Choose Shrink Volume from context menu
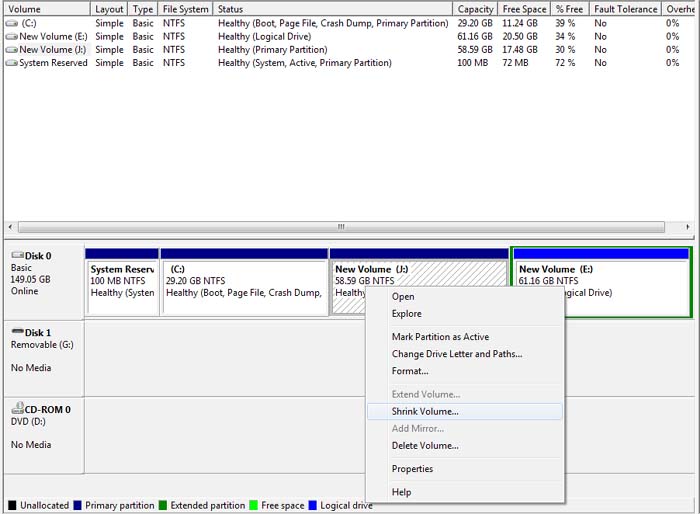Screen dimensions: 700x514 coord(425,411)
